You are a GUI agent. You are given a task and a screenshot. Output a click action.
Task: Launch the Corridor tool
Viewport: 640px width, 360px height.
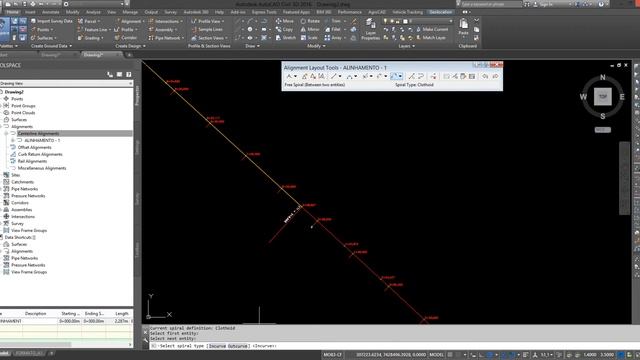coord(127,38)
